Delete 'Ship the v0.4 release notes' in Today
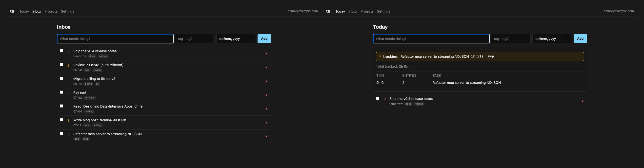 point(582,101)
